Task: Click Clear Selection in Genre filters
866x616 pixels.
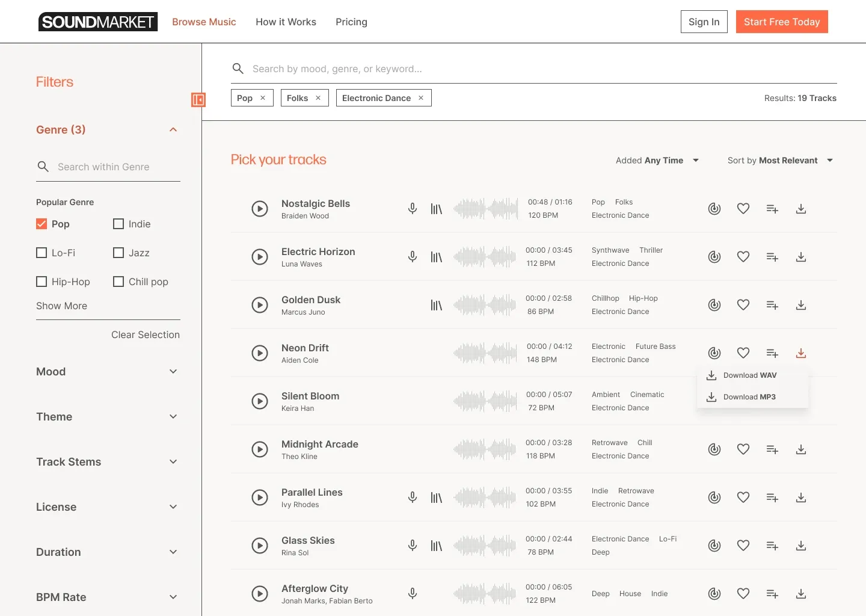Action: click(x=146, y=334)
